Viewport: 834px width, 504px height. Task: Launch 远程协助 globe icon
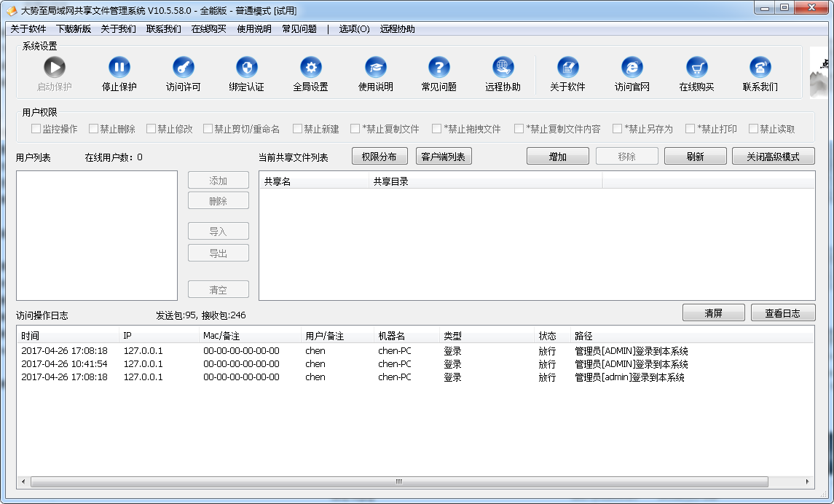[x=503, y=68]
